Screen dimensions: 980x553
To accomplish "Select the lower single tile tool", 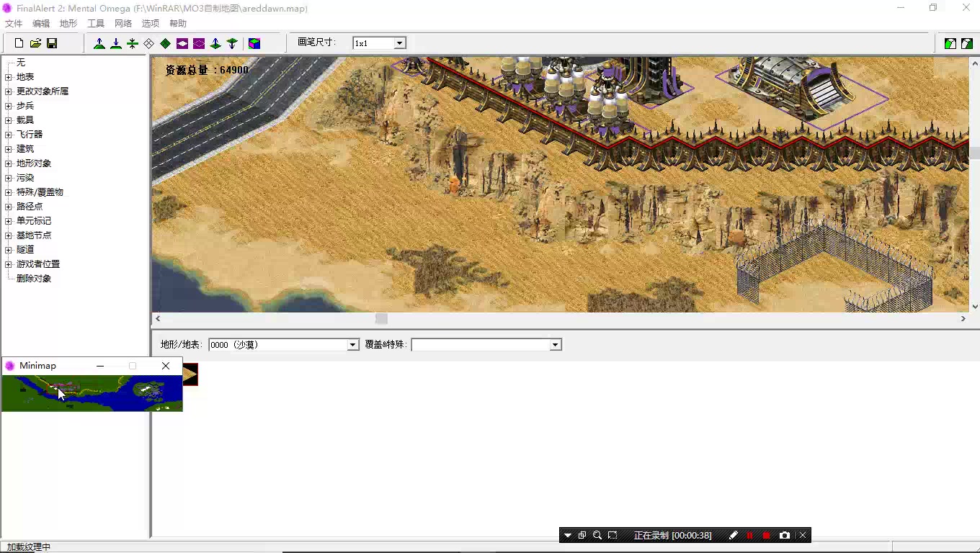I will coord(232,43).
